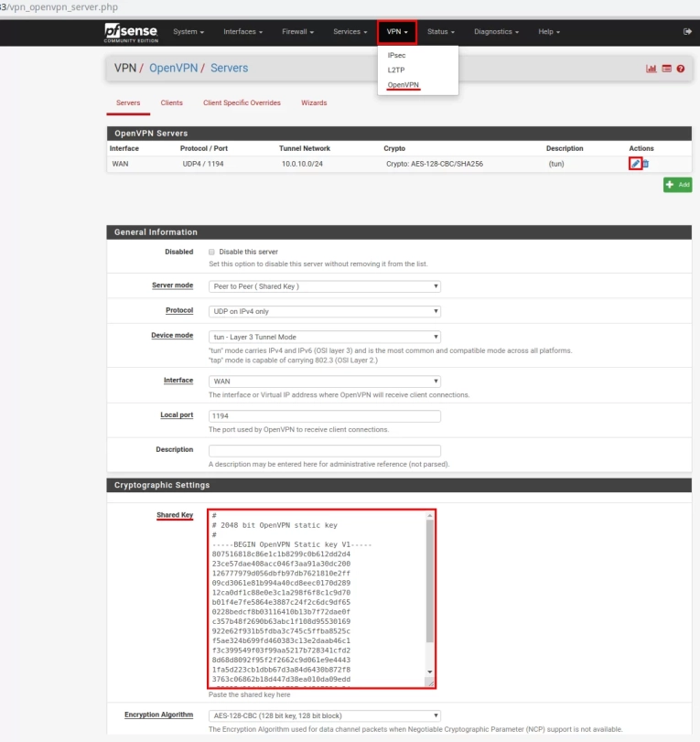Viewport: 700px width, 742px height.
Task: Delete the WAN OpenVPN server entry
Action: pyautogui.click(x=646, y=164)
